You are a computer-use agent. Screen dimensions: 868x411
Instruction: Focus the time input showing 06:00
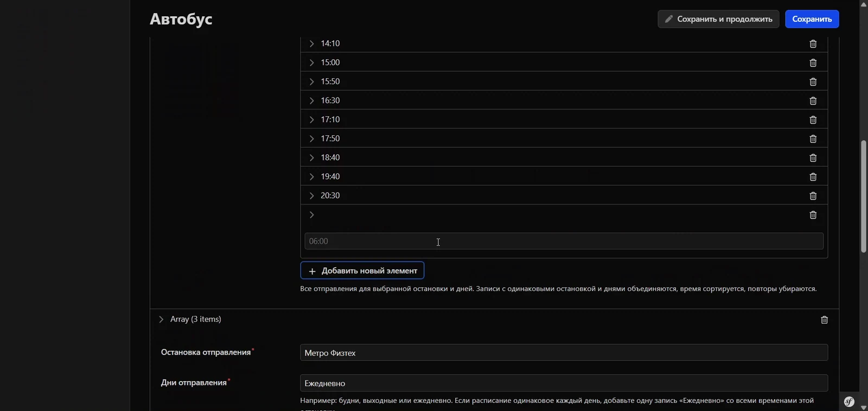(564, 241)
